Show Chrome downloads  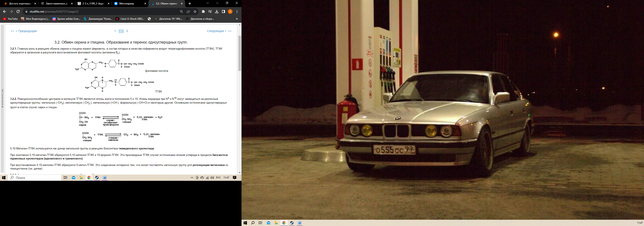coord(217,12)
